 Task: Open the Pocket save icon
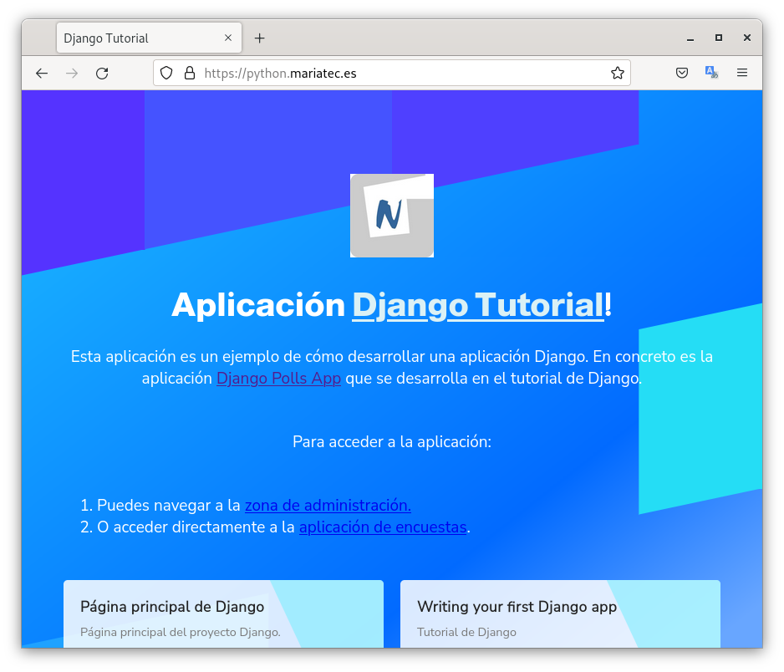click(682, 74)
